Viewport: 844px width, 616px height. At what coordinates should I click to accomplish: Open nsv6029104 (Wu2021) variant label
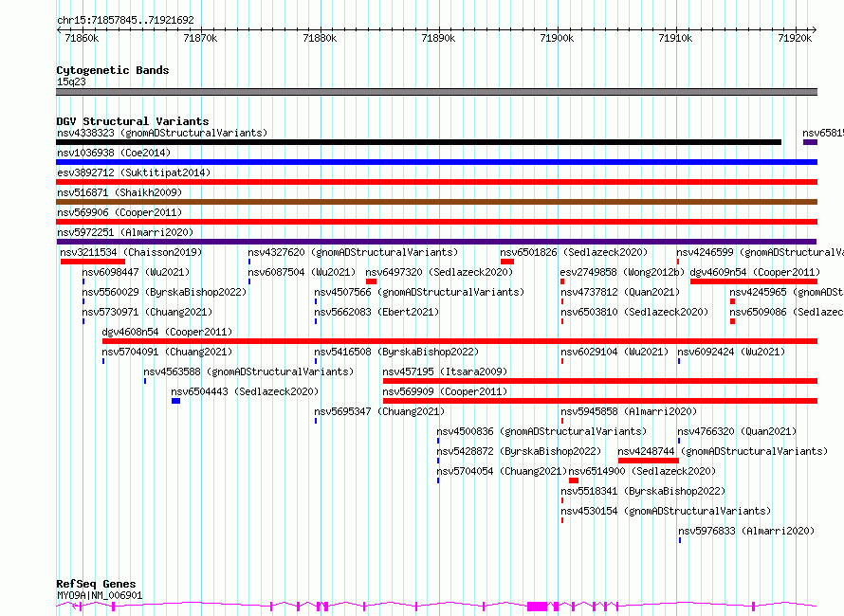tap(615, 352)
